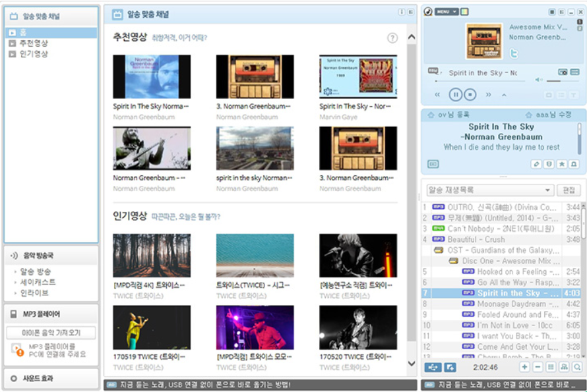
Task: Expand the MP3 플레이어 section header
Action: coord(51,314)
